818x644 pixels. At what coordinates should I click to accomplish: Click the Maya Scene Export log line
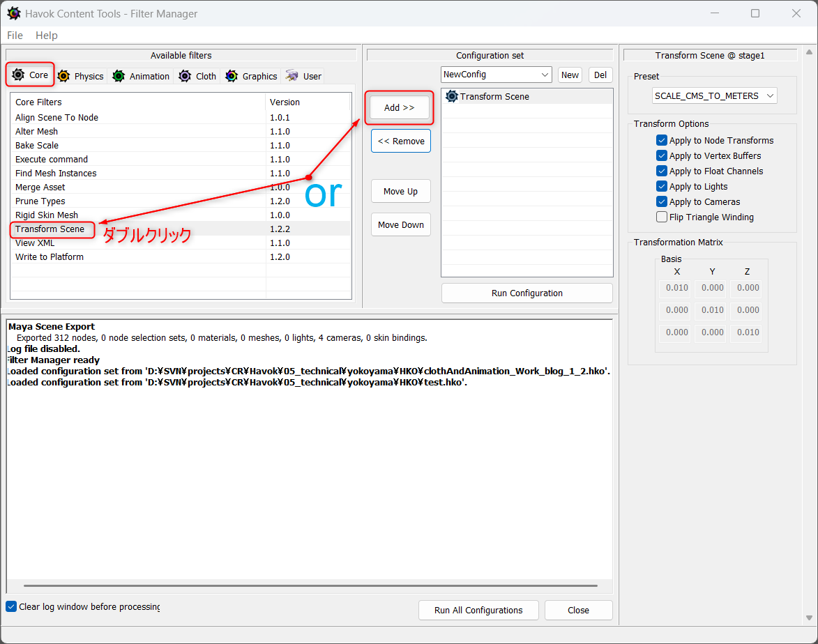click(52, 326)
